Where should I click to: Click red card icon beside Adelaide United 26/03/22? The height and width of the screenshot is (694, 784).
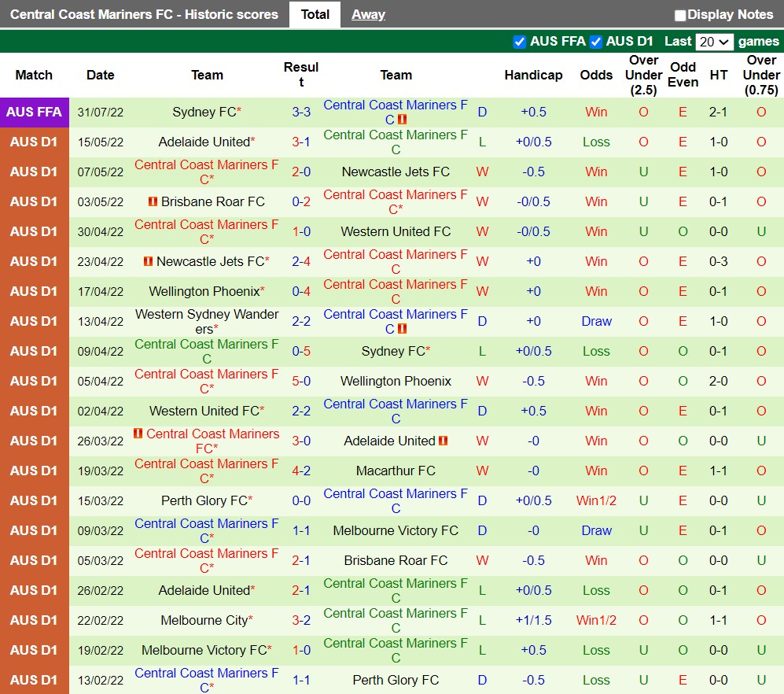(x=444, y=441)
